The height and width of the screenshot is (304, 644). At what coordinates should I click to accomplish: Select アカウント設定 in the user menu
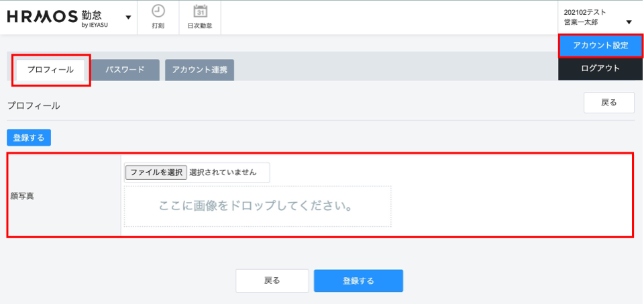[x=600, y=46]
